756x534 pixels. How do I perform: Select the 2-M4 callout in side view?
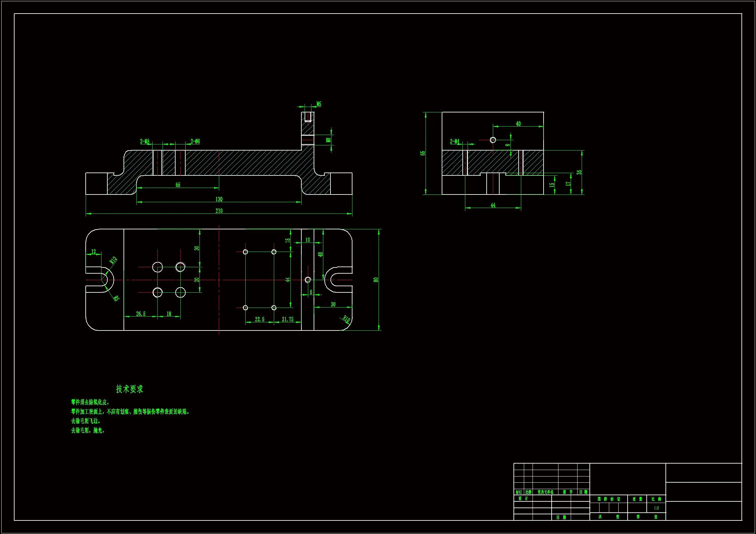454,141
